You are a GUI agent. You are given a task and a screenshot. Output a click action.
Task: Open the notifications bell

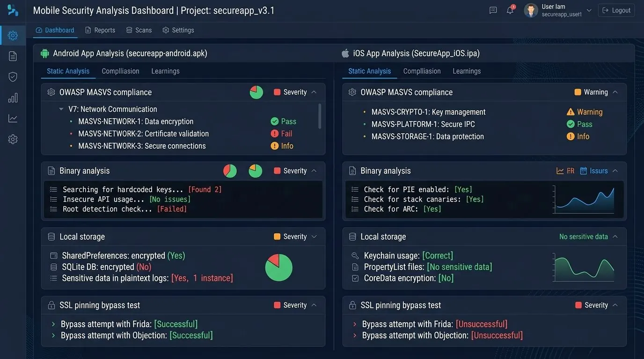point(510,10)
